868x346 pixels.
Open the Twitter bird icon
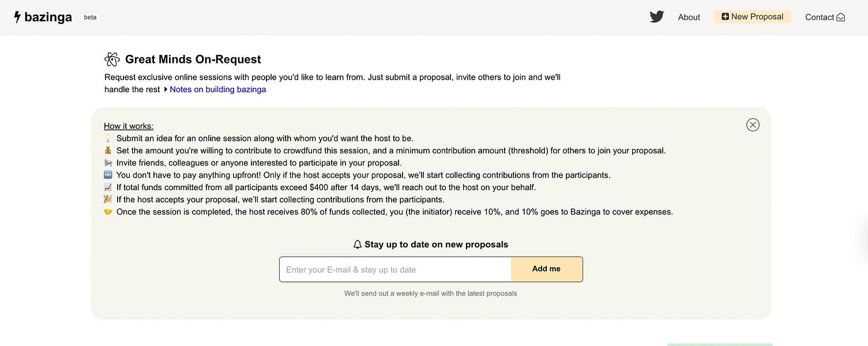(656, 17)
